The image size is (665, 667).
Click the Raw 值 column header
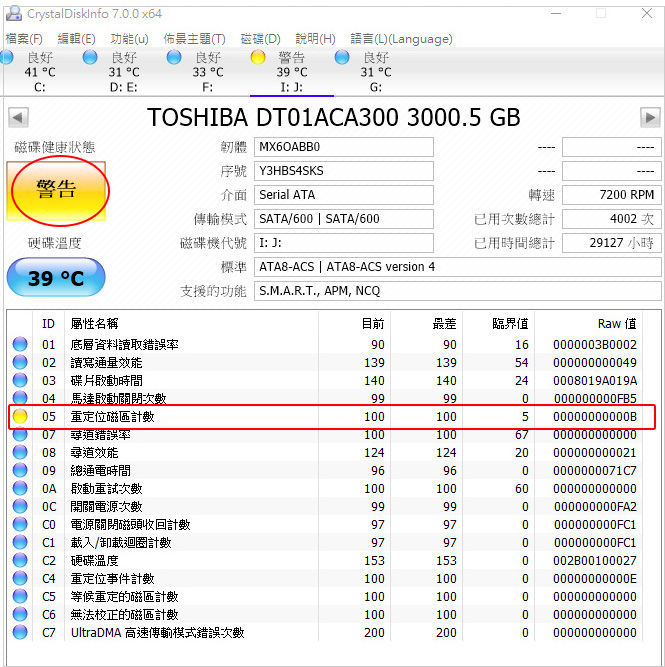click(x=588, y=324)
